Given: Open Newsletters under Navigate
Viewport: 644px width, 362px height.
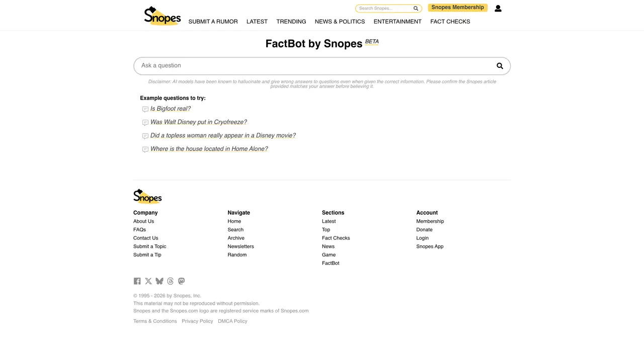Looking at the screenshot, I should point(241,246).
